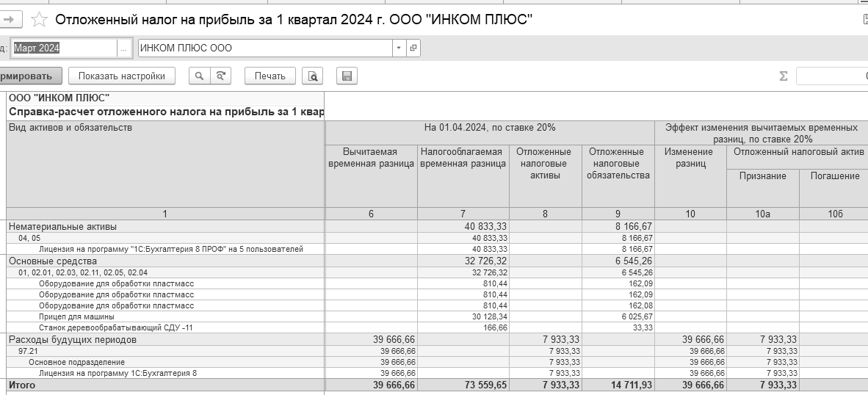Select row Основные средства
Image resolution: width=868 pixels, height=395 pixels.
[x=165, y=261]
